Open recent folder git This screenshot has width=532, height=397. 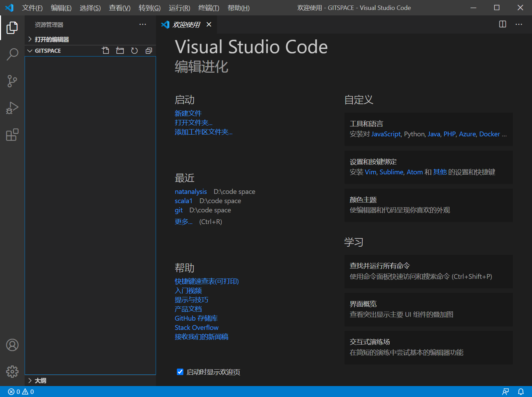179,210
